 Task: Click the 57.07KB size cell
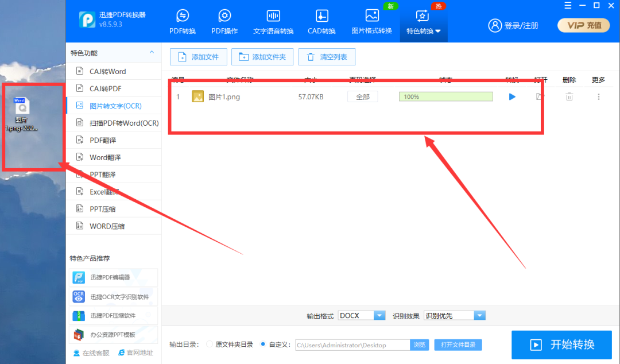[311, 97]
